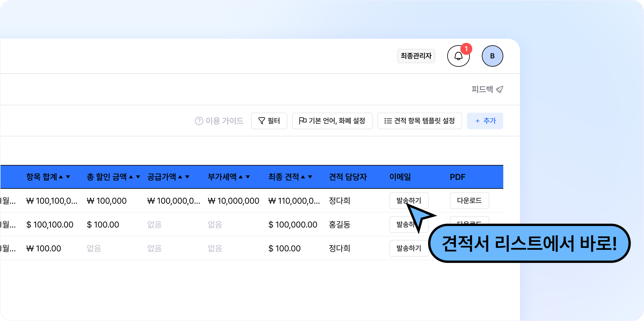This screenshot has width=644, height=321.
Task: Sort 공급가액 descending with its down arrow
Action: pyautogui.click(x=187, y=177)
